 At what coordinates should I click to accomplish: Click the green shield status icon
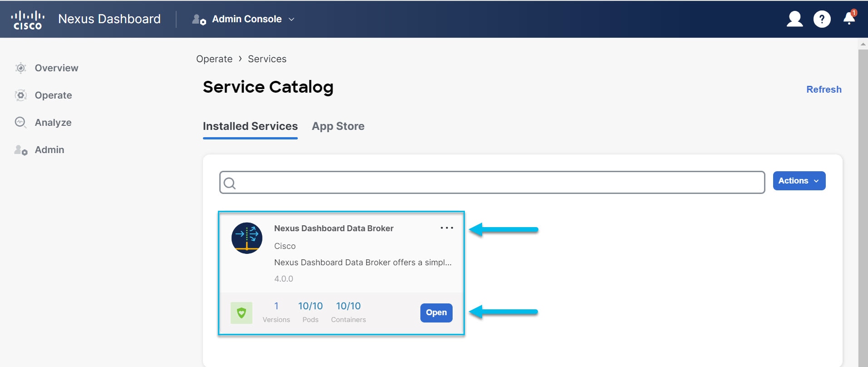click(x=242, y=313)
